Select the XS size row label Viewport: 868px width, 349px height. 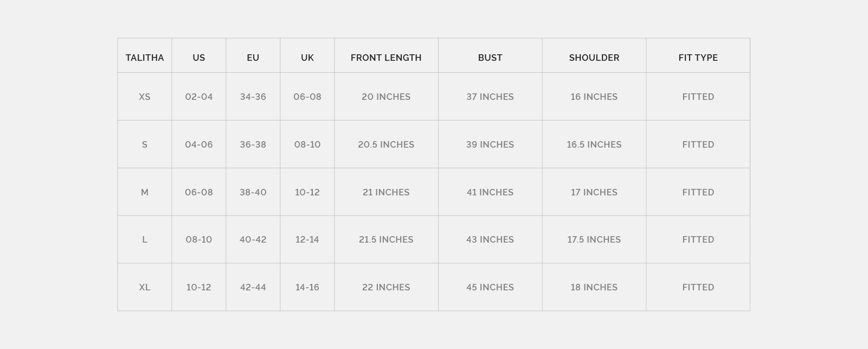(x=145, y=97)
